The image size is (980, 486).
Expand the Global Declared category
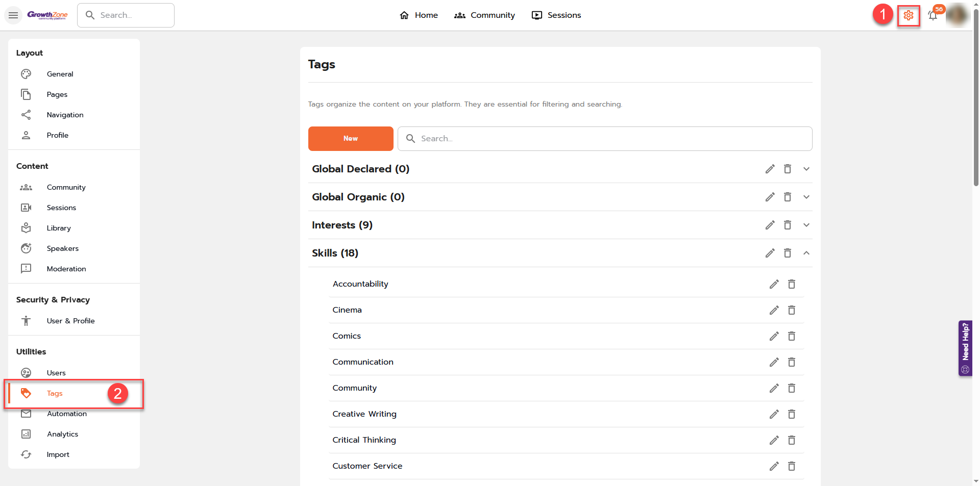pos(806,169)
